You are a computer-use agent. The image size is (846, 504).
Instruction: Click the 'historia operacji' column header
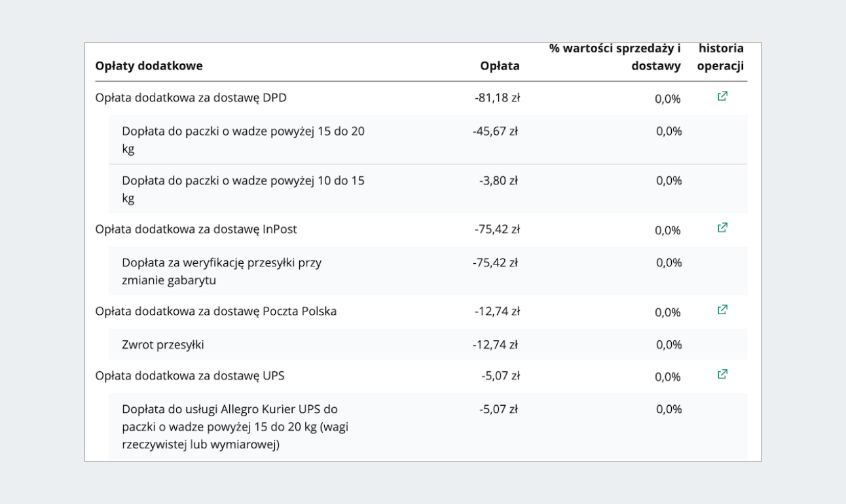720,57
